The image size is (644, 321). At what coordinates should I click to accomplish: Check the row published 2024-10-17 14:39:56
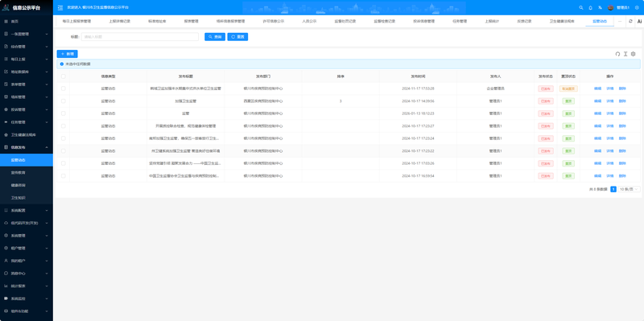(x=64, y=101)
